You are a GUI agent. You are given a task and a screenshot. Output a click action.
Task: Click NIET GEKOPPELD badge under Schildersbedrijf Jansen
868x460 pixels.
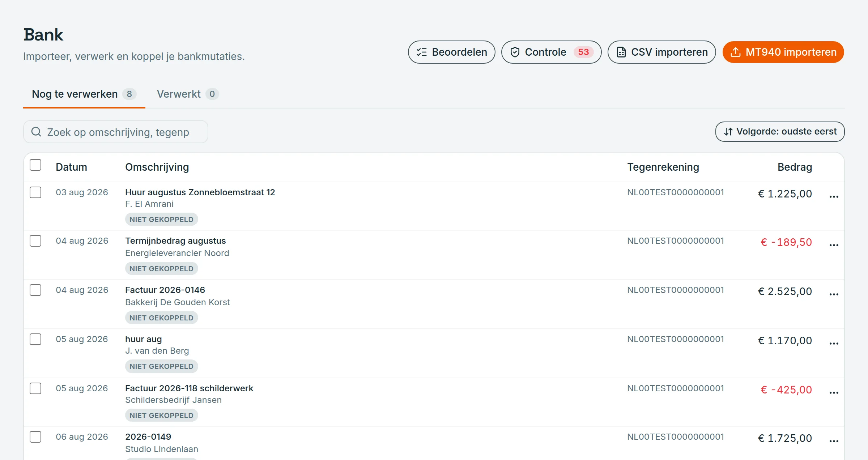coord(162,416)
